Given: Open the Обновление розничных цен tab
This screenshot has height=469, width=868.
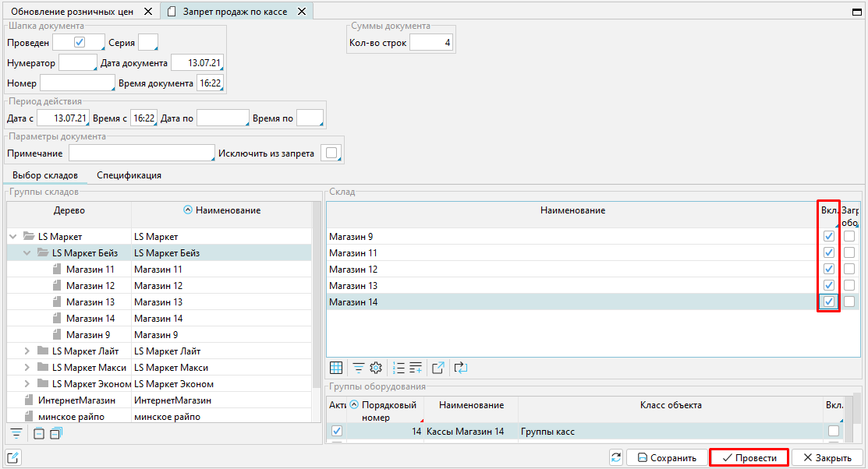Looking at the screenshot, I should 72,11.
